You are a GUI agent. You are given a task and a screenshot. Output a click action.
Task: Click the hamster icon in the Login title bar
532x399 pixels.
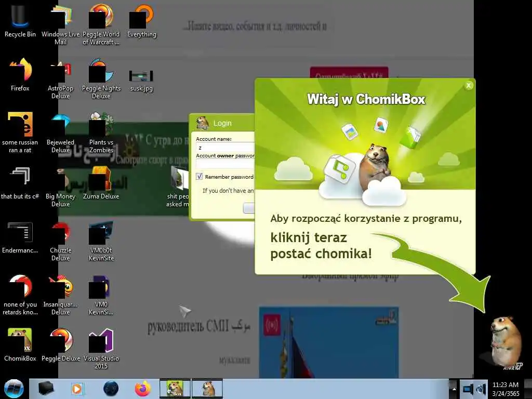203,123
